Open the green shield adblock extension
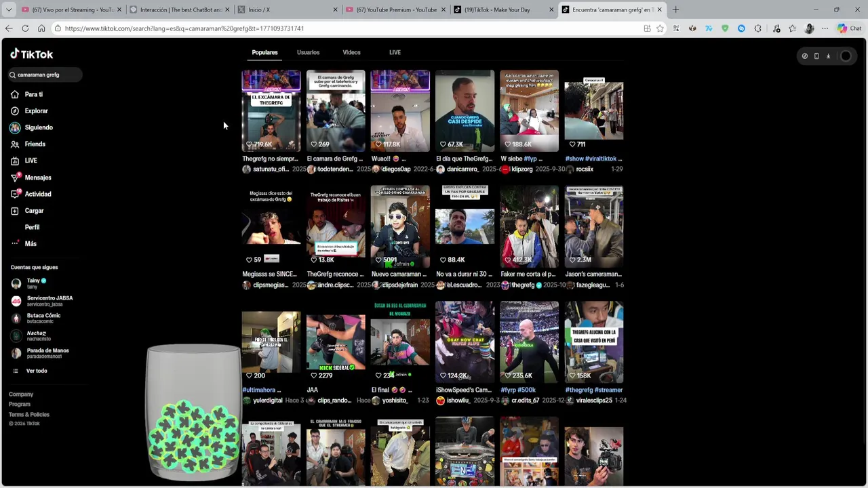 725,28
